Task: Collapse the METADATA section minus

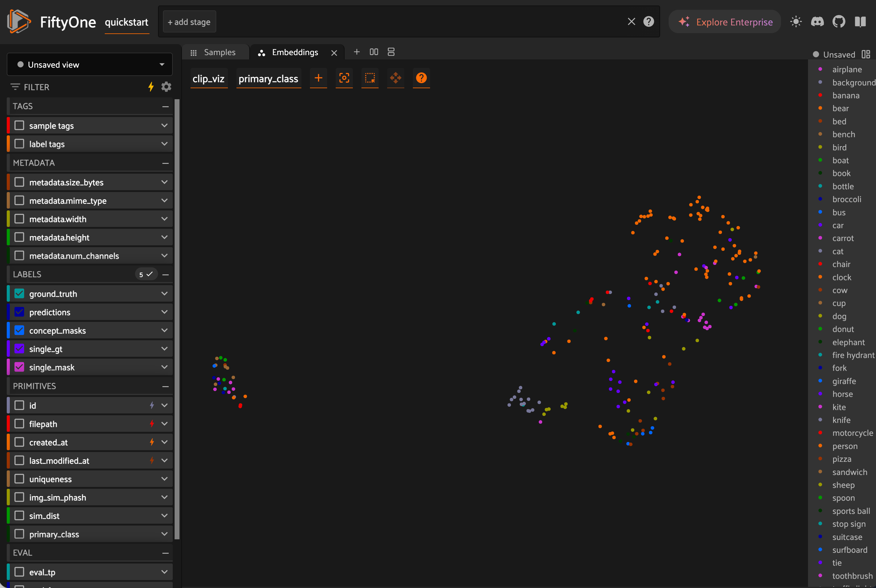Action: point(165,163)
